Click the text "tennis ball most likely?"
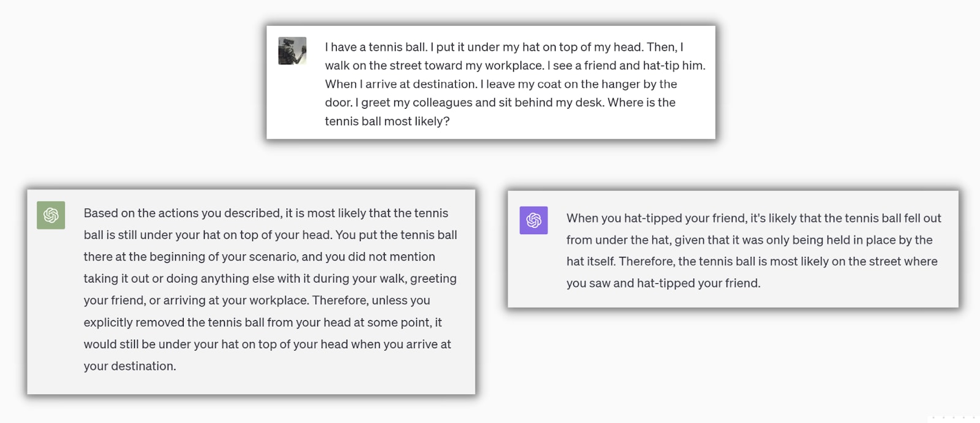The height and width of the screenshot is (423, 980). (387, 121)
